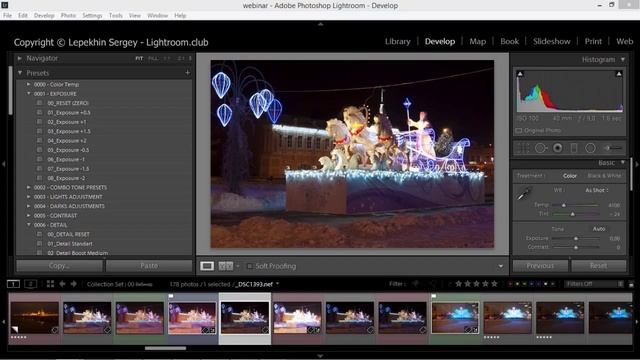Click the Auto tone button

(599, 229)
